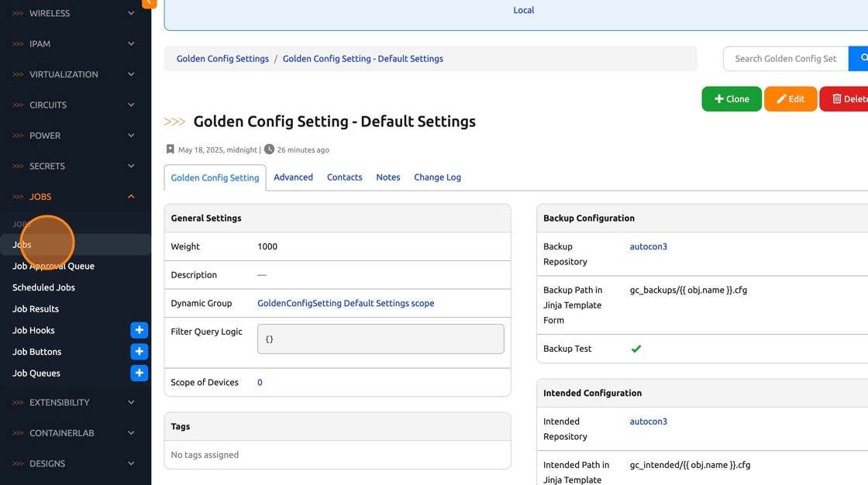This screenshot has width=868, height=485.
Task: Focus the Search Golden Config Settings field
Action: click(x=785, y=59)
